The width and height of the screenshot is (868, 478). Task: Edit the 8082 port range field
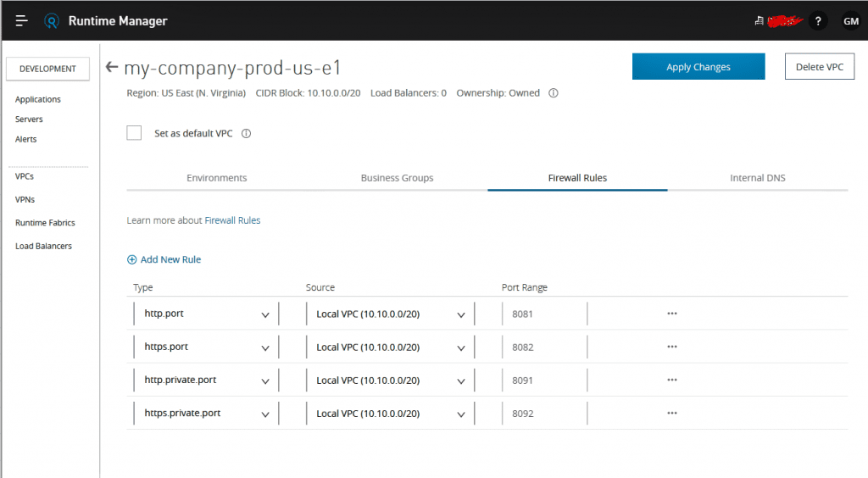click(545, 347)
